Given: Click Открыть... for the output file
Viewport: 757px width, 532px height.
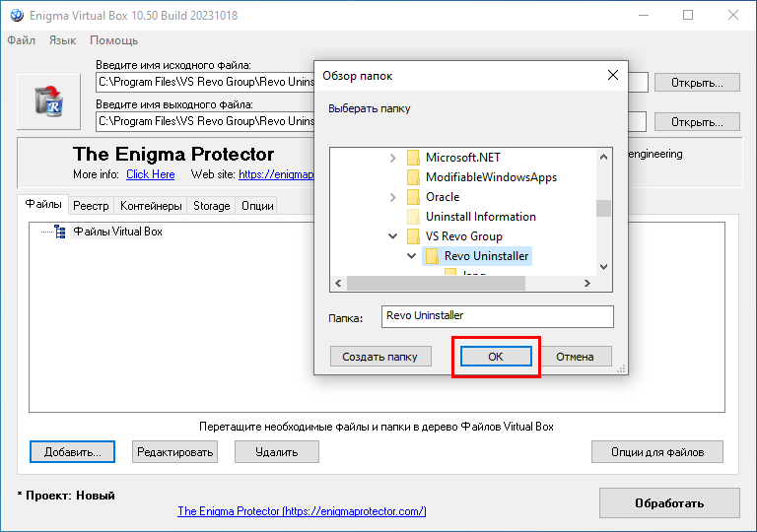Looking at the screenshot, I should coord(697,122).
